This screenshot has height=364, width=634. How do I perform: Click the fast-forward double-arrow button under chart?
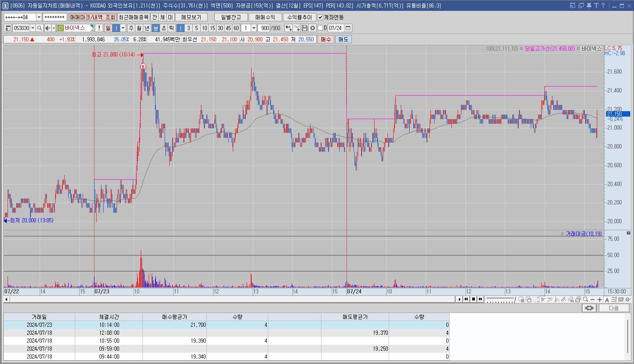[481, 299]
